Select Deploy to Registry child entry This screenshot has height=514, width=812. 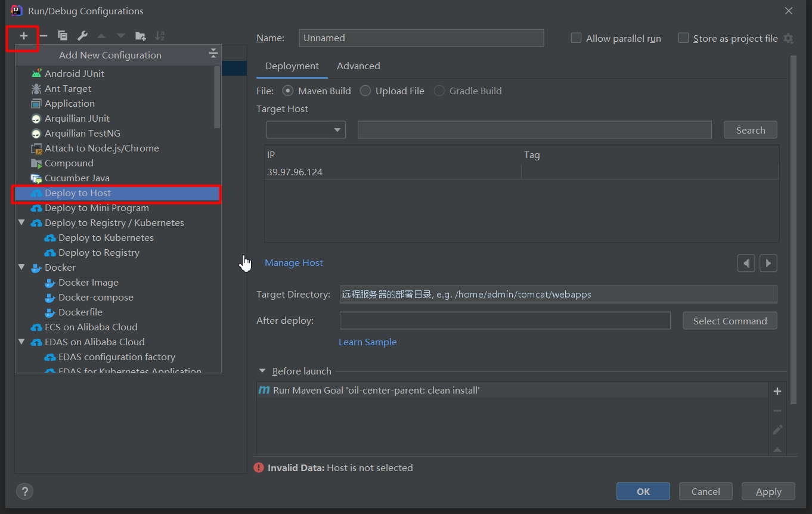(118, 252)
